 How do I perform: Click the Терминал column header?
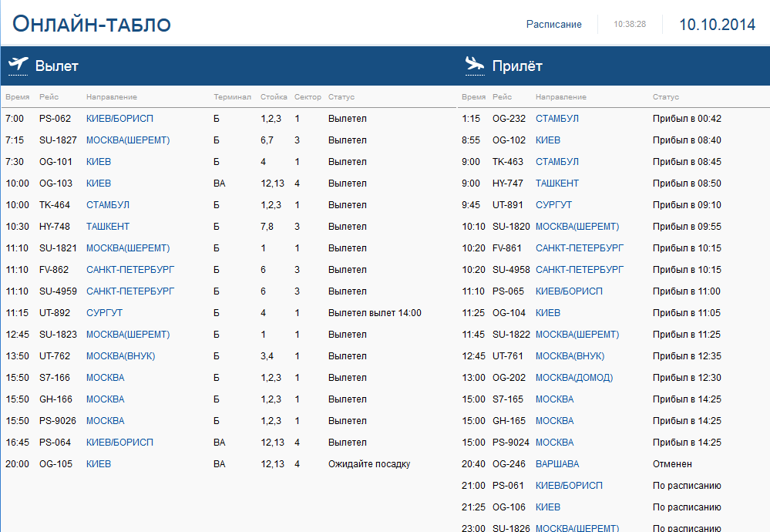pyautogui.click(x=232, y=97)
